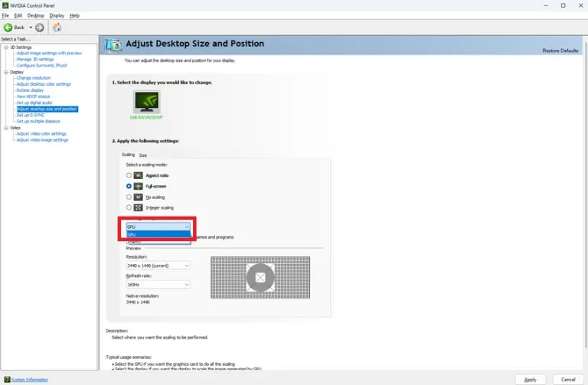Select the Aspect ratio radio button

point(129,175)
